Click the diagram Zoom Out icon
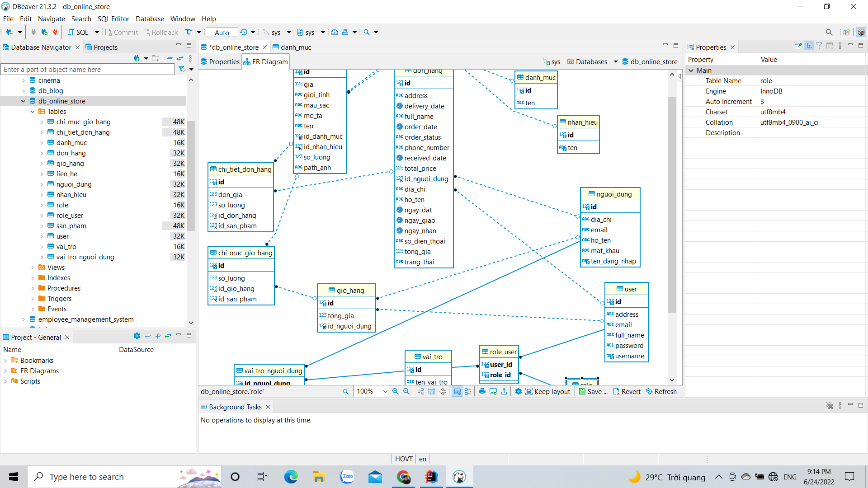This screenshot has height=488, width=868. tap(406, 392)
